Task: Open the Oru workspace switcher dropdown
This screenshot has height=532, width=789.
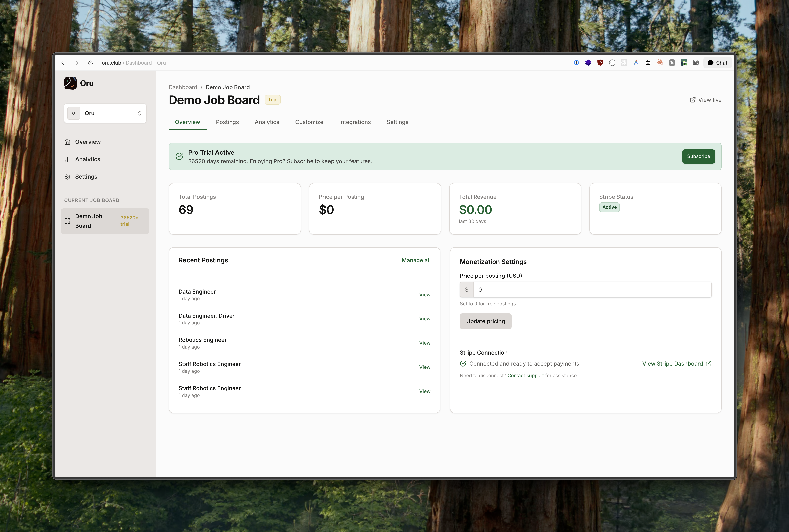Action: coord(105,113)
